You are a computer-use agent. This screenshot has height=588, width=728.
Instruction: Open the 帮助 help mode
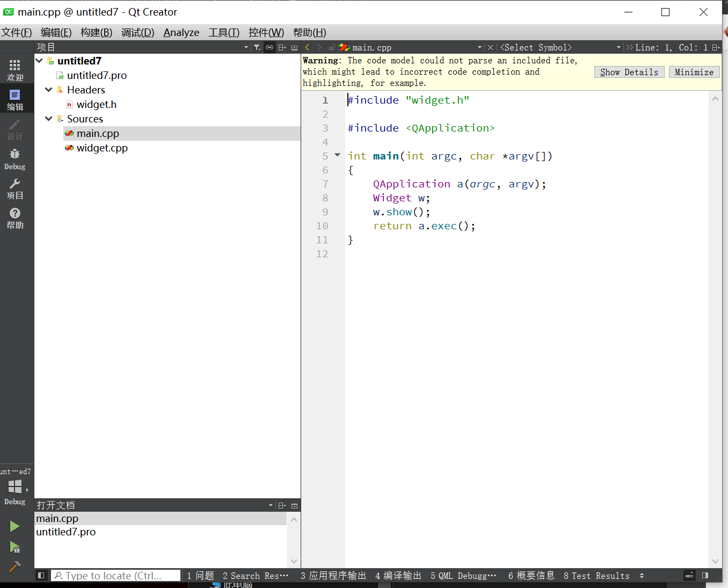pyautogui.click(x=15, y=219)
